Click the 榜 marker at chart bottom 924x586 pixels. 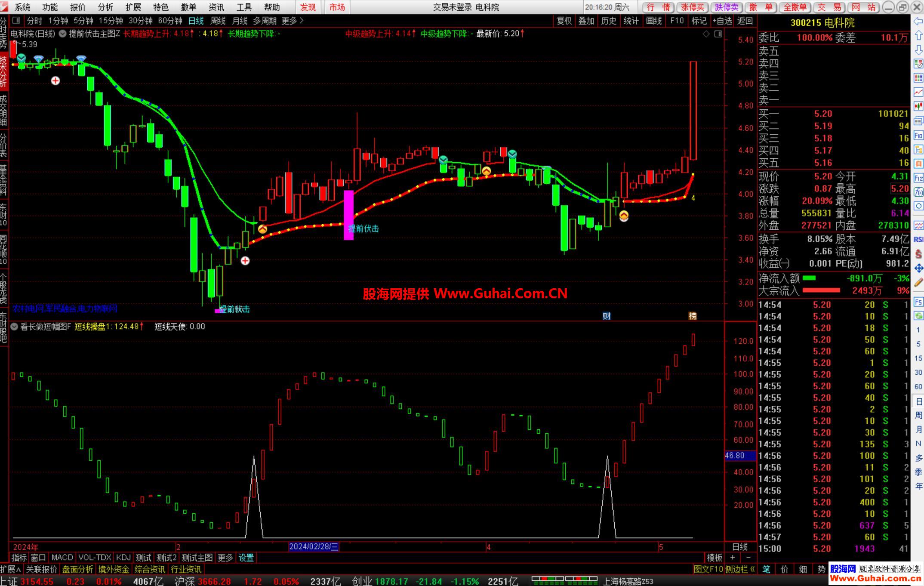coord(693,316)
